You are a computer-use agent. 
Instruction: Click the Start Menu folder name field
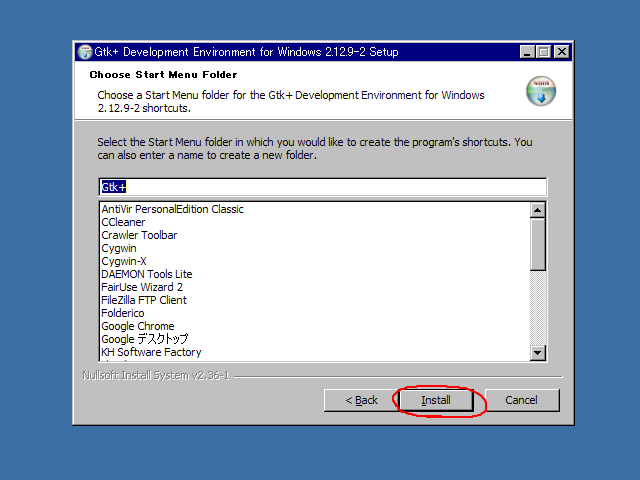click(322, 187)
